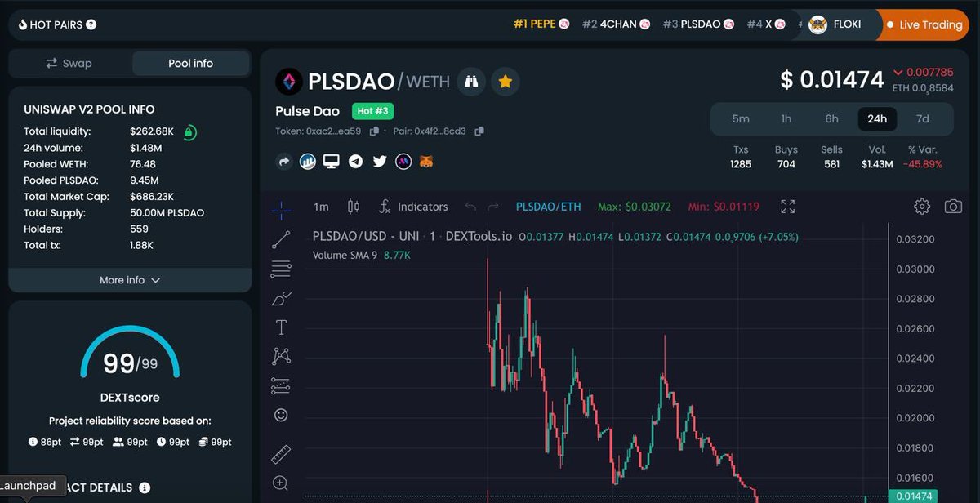The image size is (980, 503).
Task: Open the 1m chart interval dropdown
Action: click(x=322, y=207)
